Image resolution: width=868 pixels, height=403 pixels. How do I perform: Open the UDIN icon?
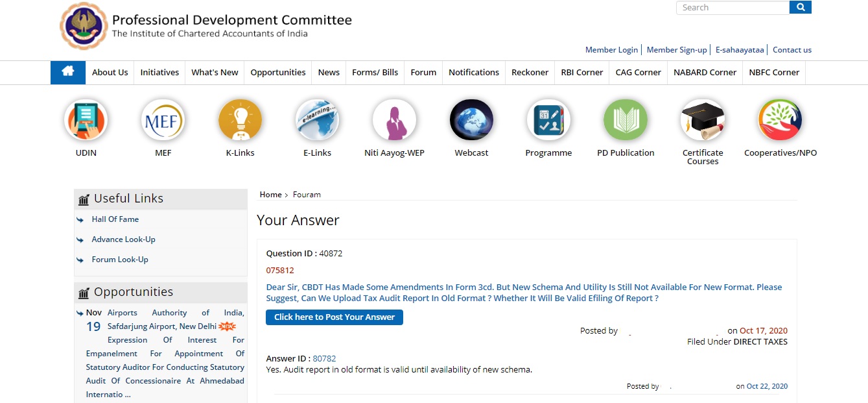pyautogui.click(x=86, y=121)
